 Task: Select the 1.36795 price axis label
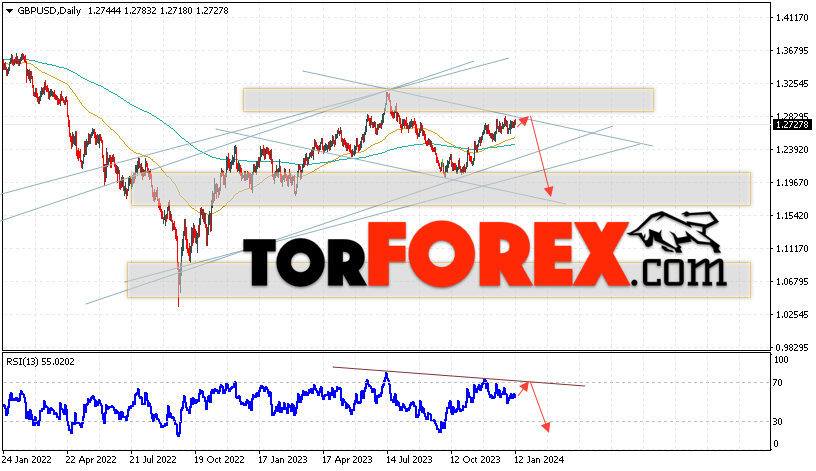[x=792, y=50]
